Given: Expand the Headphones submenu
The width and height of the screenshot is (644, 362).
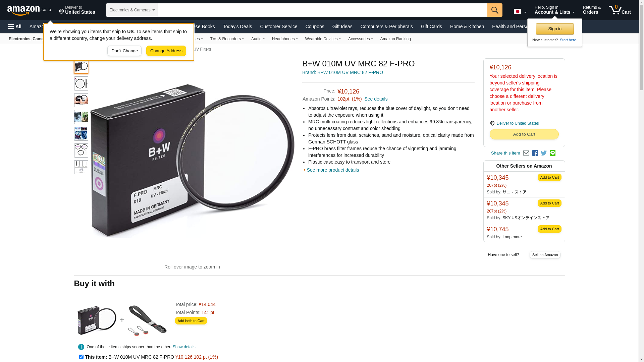Looking at the screenshot, I should [285, 39].
